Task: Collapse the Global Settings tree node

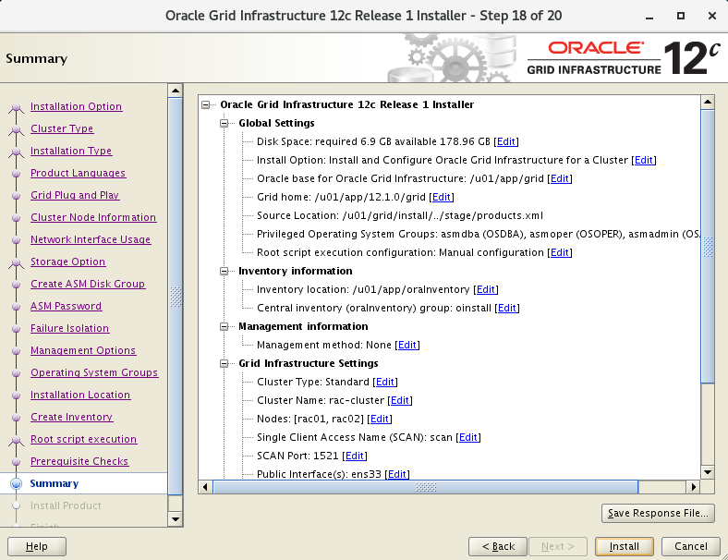Action: coord(224,123)
